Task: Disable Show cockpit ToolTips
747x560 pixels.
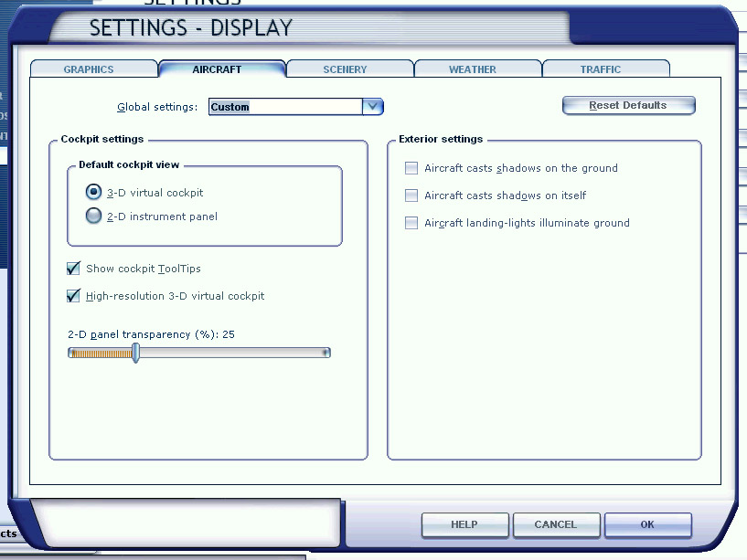Action: pyautogui.click(x=74, y=269)
